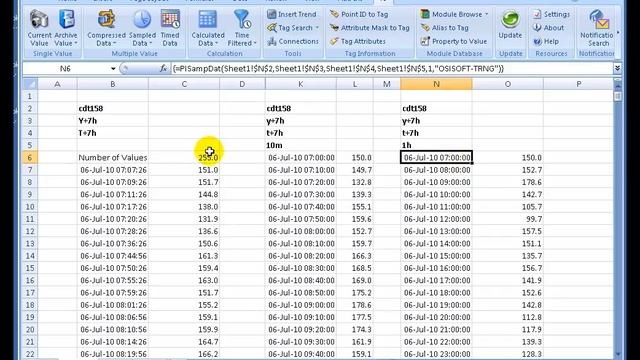Open add-in Settings

[551, 14]
